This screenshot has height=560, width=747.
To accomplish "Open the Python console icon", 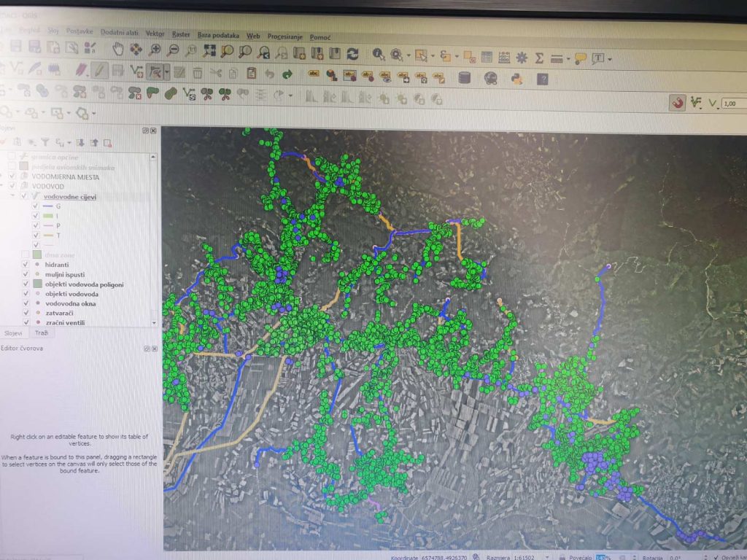I will pos(517,79).
